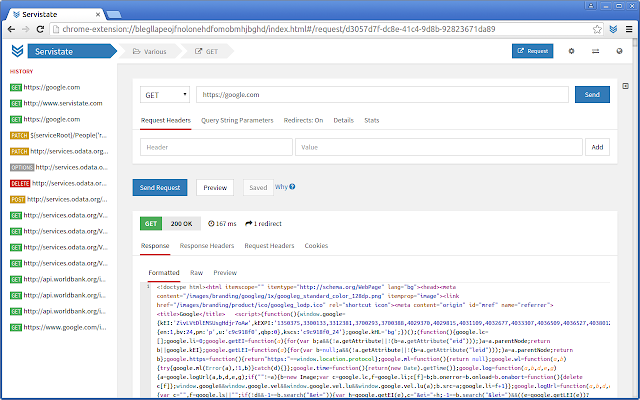Open the DELETE history entry
This screenshot has height=400, width=640.
tap(59, 183)
